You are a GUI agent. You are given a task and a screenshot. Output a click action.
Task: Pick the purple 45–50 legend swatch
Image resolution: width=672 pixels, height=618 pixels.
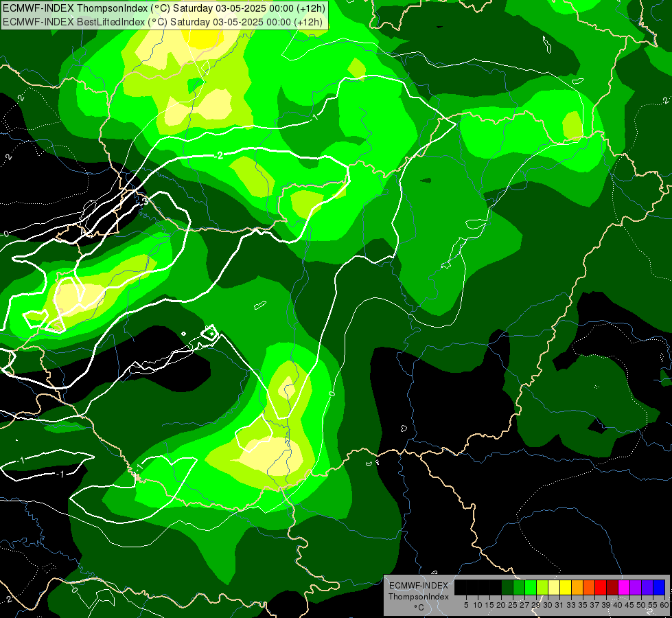(x=636, y=587)
